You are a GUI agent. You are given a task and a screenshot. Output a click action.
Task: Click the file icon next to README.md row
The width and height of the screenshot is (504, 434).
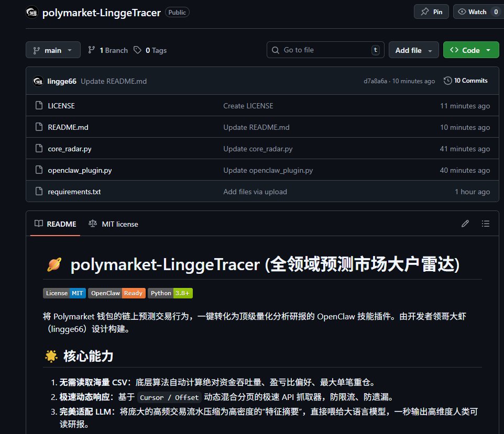(x=39, y=127)
